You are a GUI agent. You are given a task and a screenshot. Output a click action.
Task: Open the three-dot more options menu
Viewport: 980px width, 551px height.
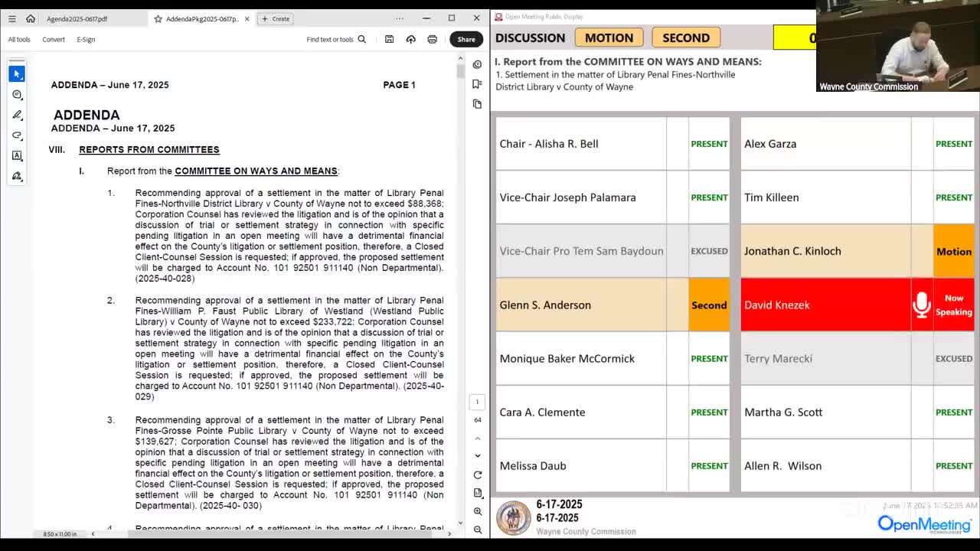coord(399,18)
